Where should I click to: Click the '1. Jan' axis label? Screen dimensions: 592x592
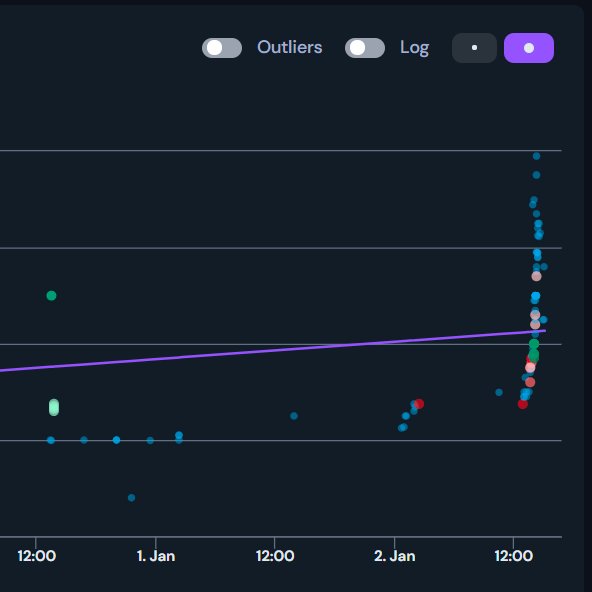pos(156,556)
